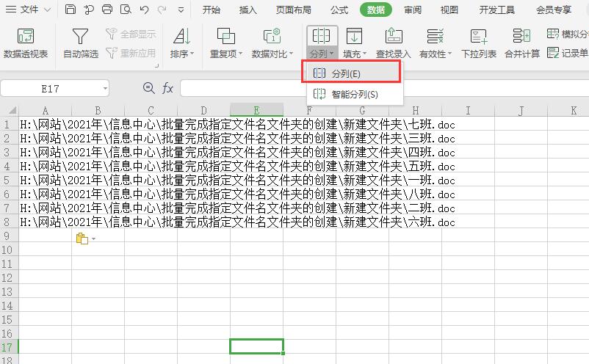589x364 pixels.
Task: Click the zoom magnifier beside the formula bar
Action: tap(149, 88)
